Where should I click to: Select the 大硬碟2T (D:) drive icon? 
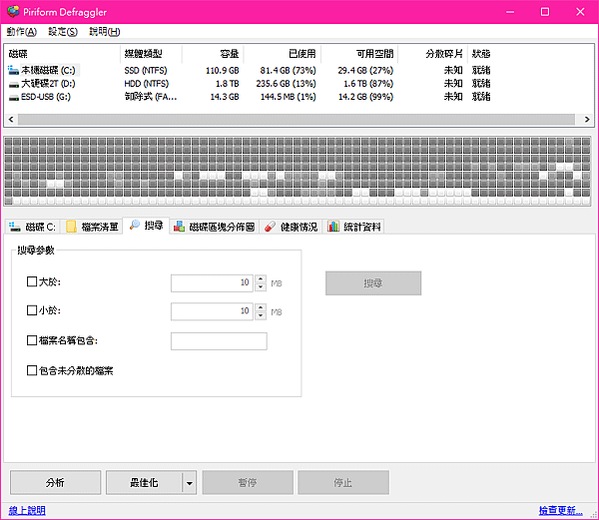[14, 84]
